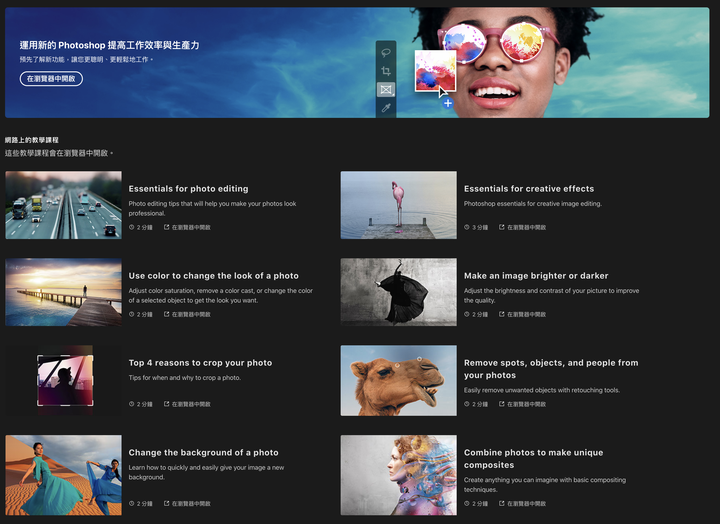Open the camel remove spots thumbnail
Viewport: 720px width, 524px height.
pos(399,380)
